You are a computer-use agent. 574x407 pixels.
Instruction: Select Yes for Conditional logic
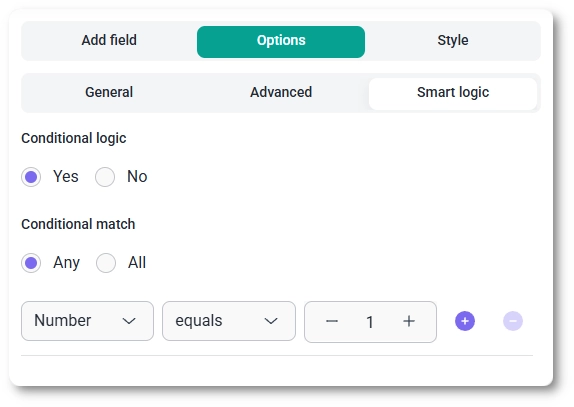click(31, 177)
